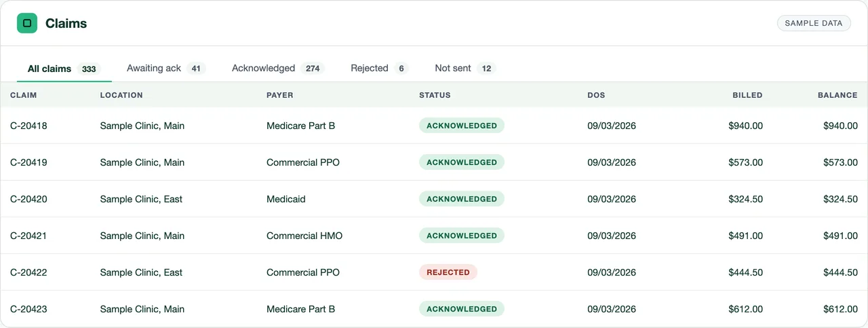Sort by the CLAIM column header
Screen dimensions: 868x328
point(24,95)
